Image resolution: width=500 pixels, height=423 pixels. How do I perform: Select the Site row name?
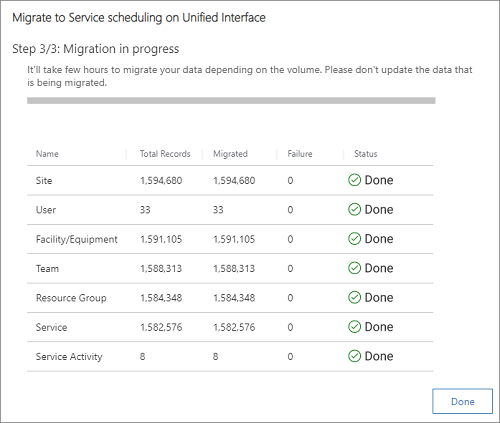click(x=44, y=181)
